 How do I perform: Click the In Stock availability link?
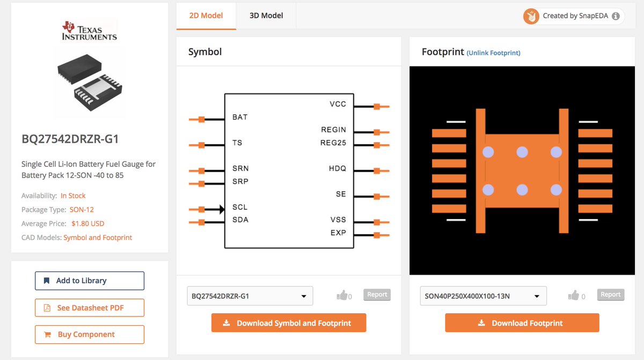click(x=73, y=196)
